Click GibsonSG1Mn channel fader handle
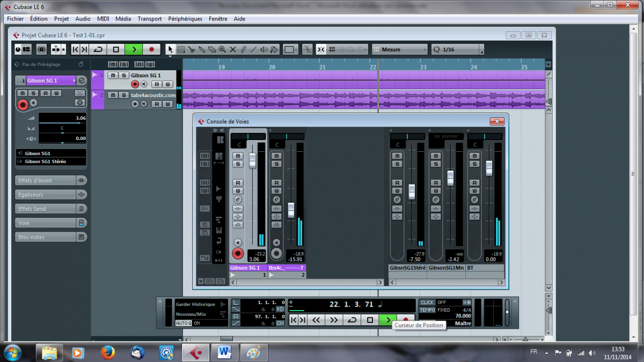Screen dimensions: 644x362 [x=450, y=178]
